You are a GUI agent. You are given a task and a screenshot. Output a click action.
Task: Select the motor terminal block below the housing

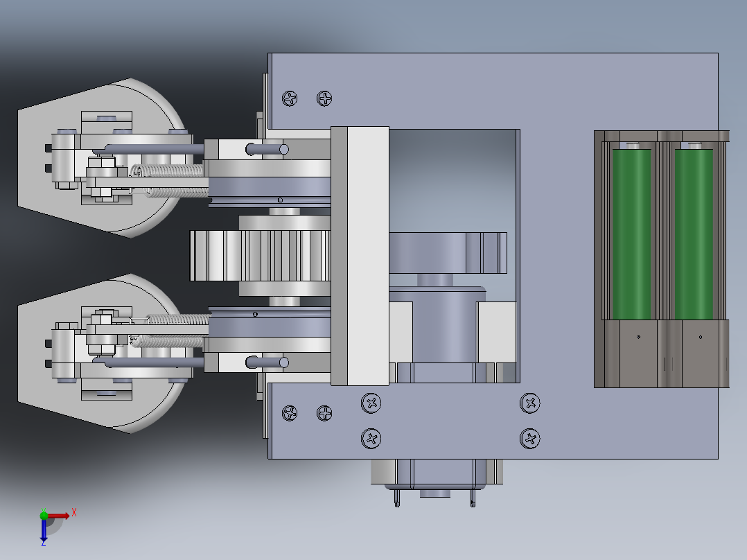(436, 477)
